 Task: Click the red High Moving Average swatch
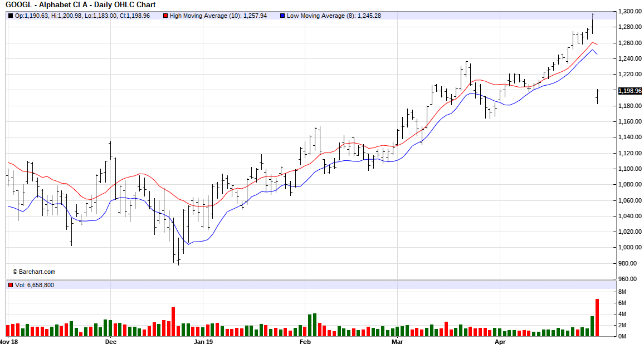[x=165, y=16]
